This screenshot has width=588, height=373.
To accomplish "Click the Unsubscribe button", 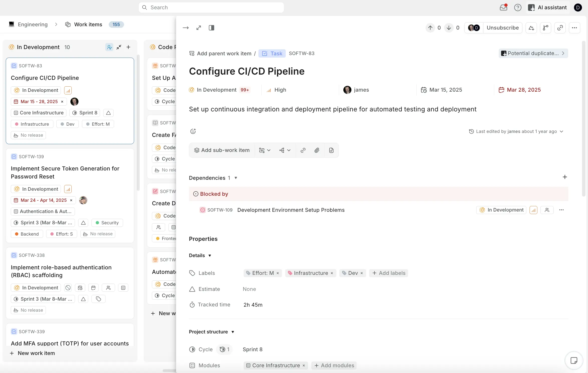I will coord(503,28).
